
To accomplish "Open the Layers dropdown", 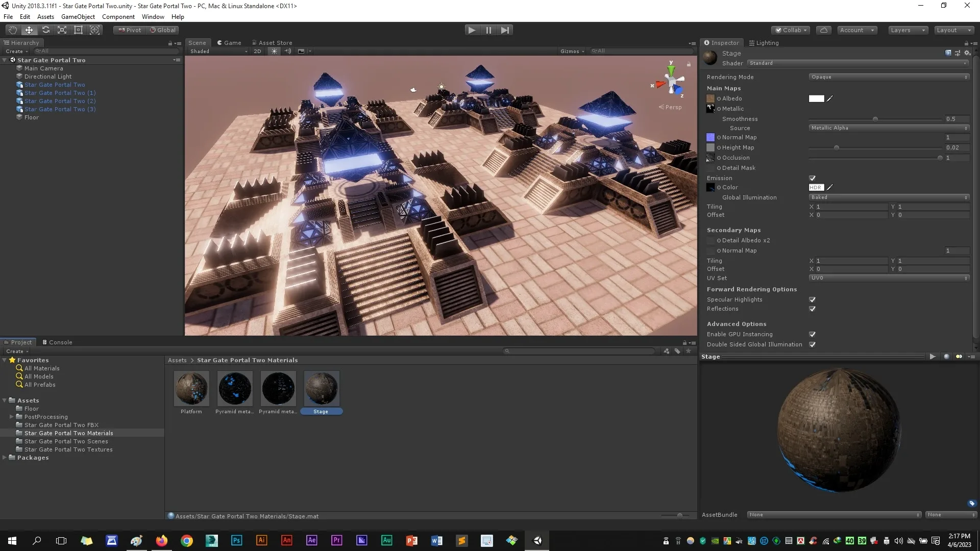I will pyautogui.click(x=908, y=30).
